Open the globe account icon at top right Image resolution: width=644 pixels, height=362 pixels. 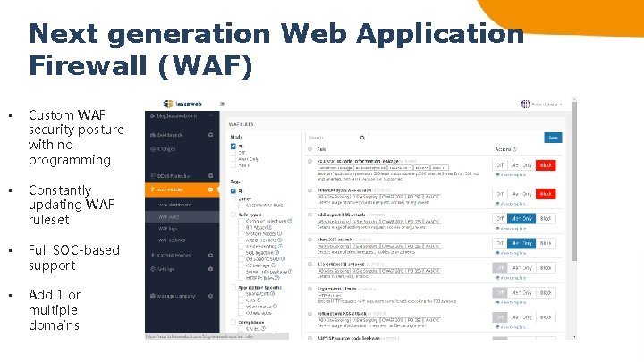pos(525,105)
